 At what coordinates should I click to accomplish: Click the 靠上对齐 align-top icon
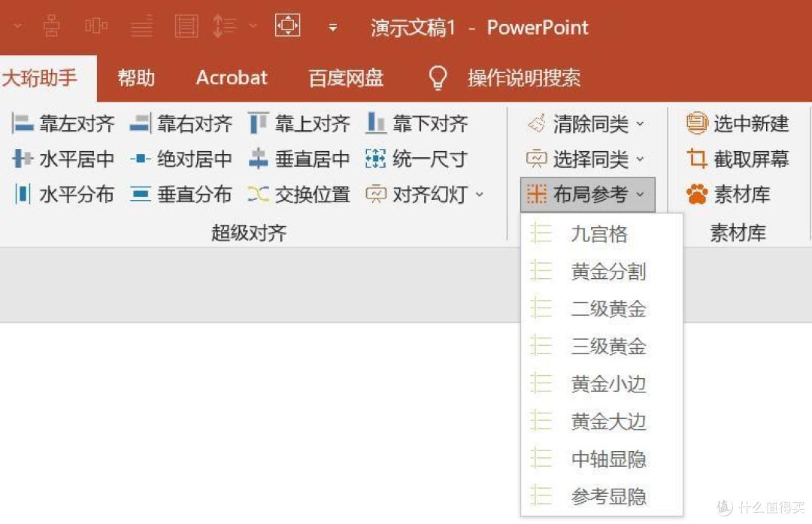tap(259, 124)
